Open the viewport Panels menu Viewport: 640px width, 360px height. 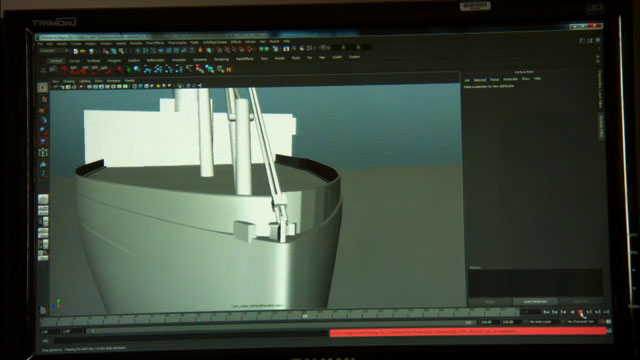[129, 81]
